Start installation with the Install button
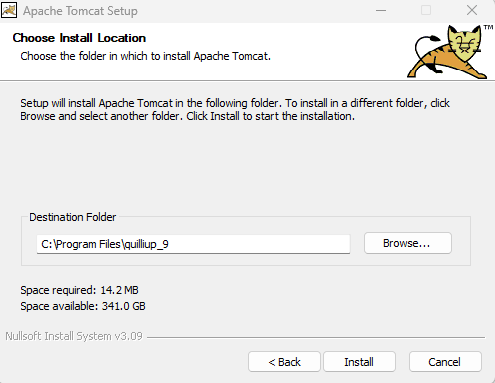 [359, 362]
